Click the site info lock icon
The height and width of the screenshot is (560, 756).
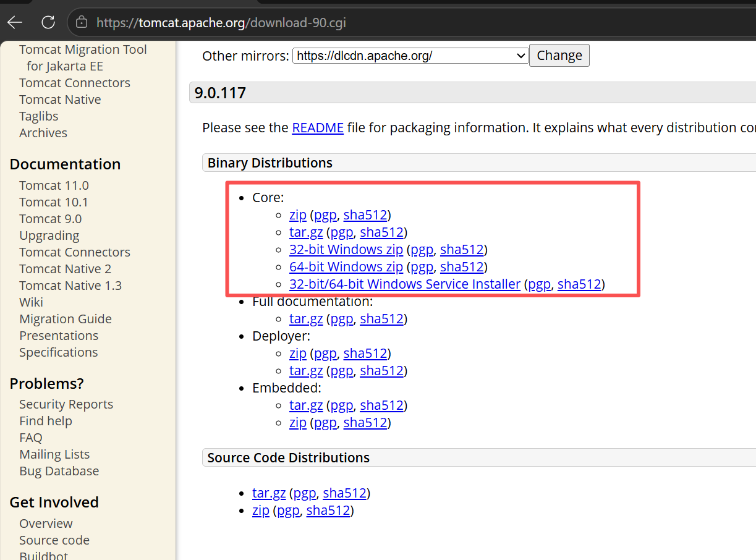point(82,23)
